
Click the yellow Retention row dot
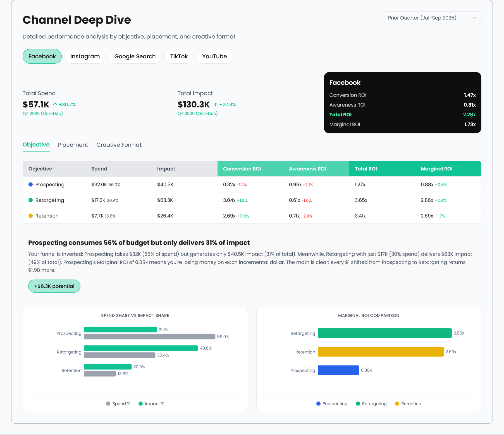pos(31,216)
